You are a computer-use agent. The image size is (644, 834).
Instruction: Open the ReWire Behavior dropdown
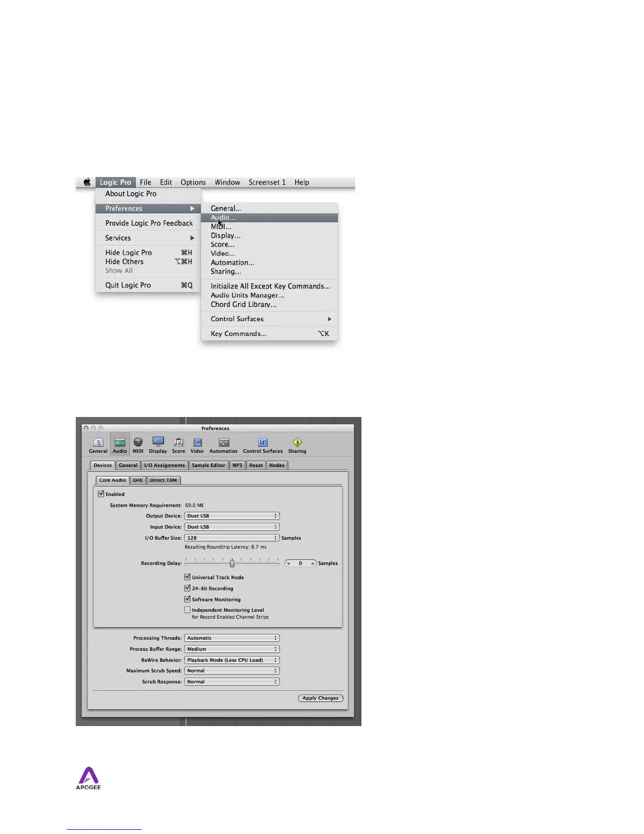tap(232, 660)
